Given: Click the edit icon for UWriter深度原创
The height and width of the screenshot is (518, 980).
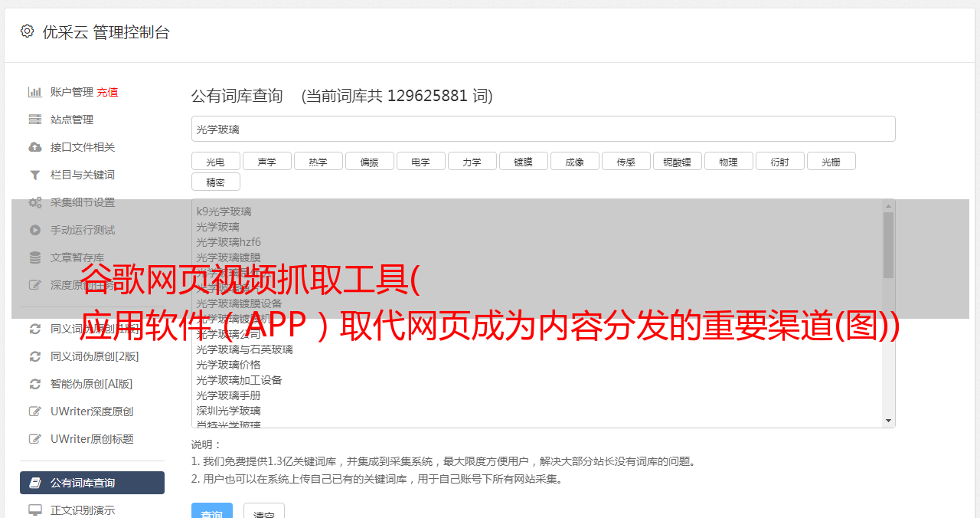Looking at the screenshot, I should pos(34,411).
